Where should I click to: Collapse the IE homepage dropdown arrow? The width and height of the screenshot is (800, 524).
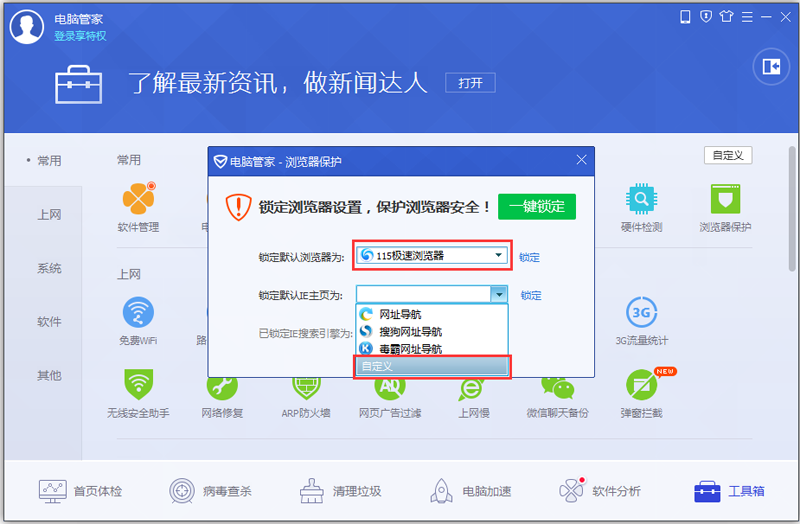[x=499, y=294]
